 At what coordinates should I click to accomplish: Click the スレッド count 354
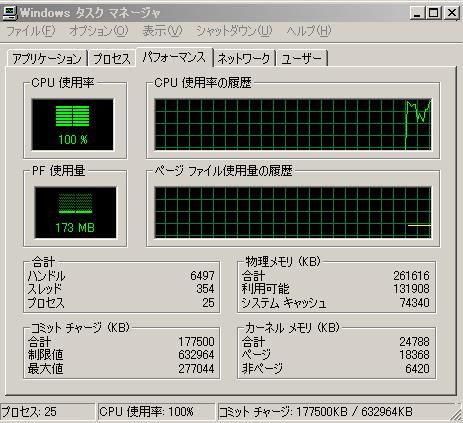[205, 289]
